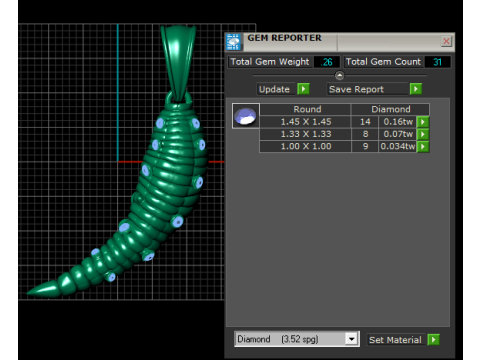Click the pointed tail tip of the model
The height and width of the screenshot is (360, 480).
(x=42, y=289)
